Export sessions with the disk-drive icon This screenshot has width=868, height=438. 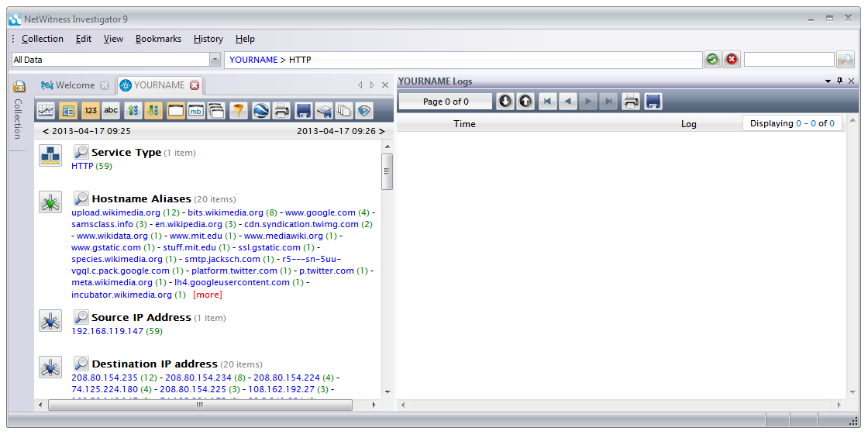click(x=324, y=111)
